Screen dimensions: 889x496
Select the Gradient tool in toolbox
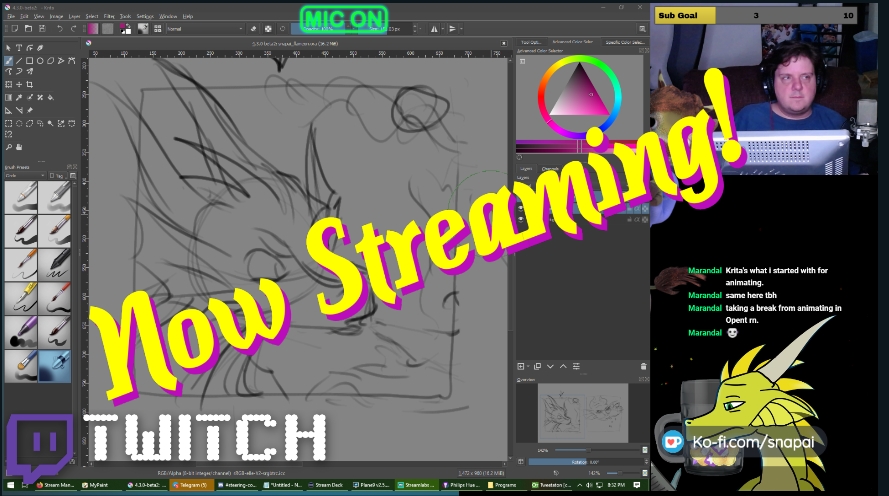(9, 97)
